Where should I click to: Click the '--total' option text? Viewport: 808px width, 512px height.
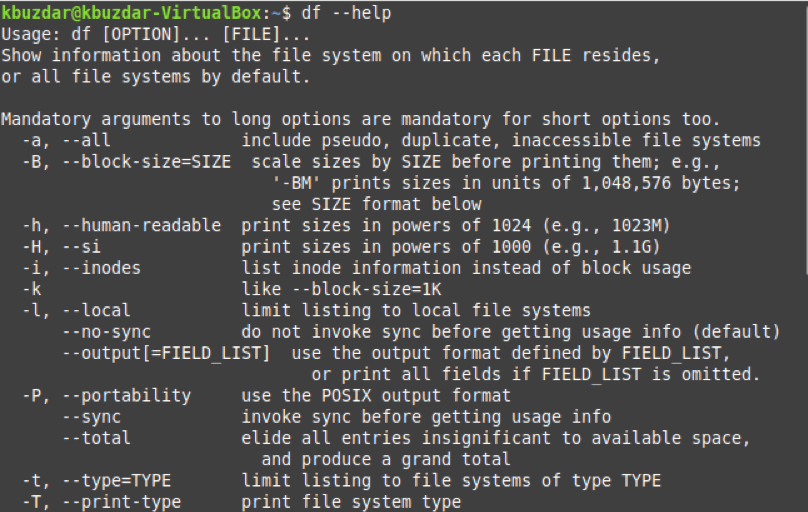click(x=96, y=438)
